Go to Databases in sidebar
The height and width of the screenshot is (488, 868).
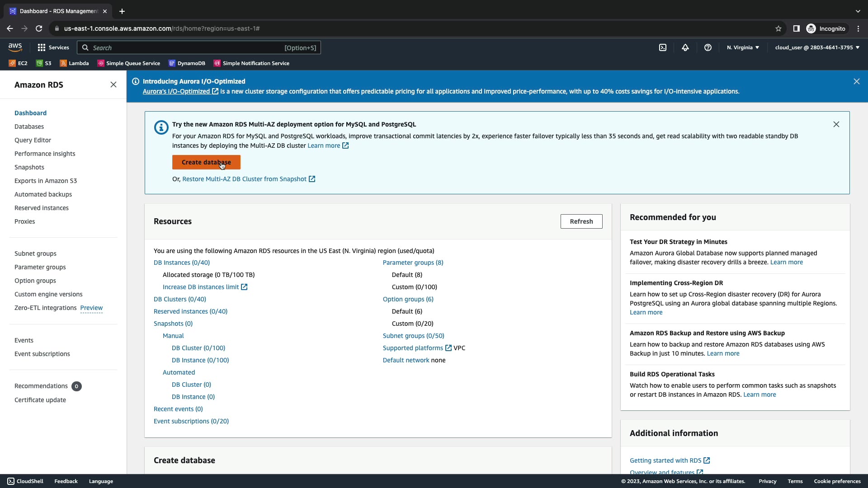(x=29, y=127)
